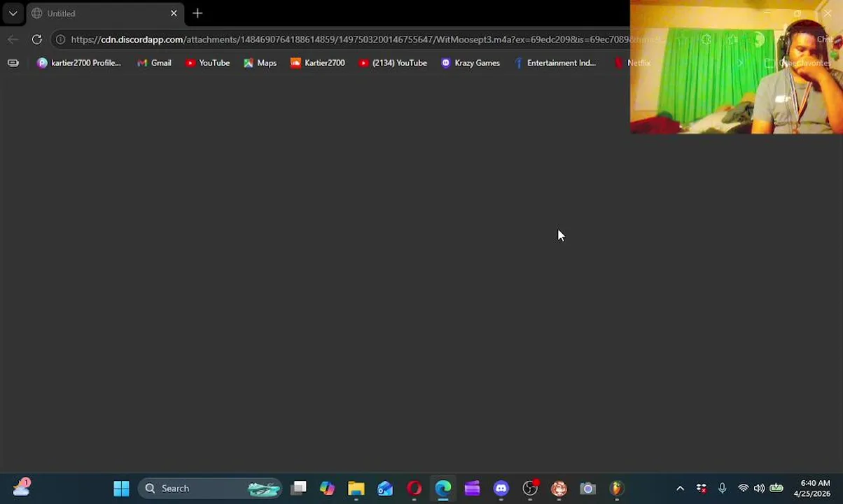
Task: Reload the page
Action: click(x=36, y=39)
